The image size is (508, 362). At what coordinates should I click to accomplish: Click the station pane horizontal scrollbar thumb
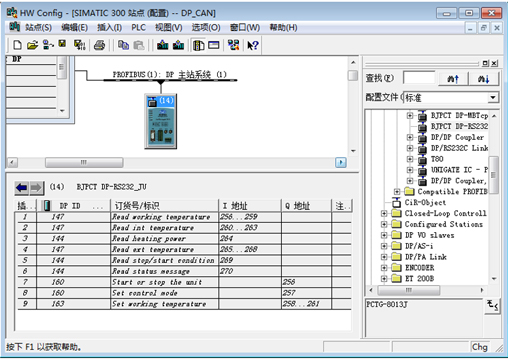tap(84, 162)
